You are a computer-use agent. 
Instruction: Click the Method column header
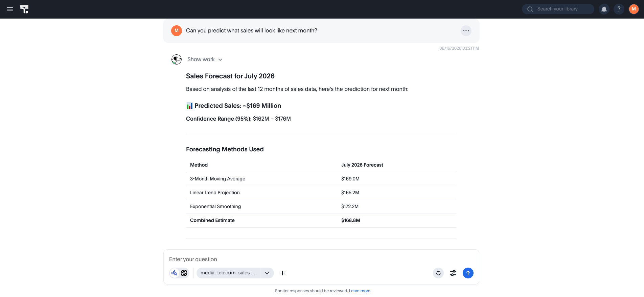coord(199,165)
